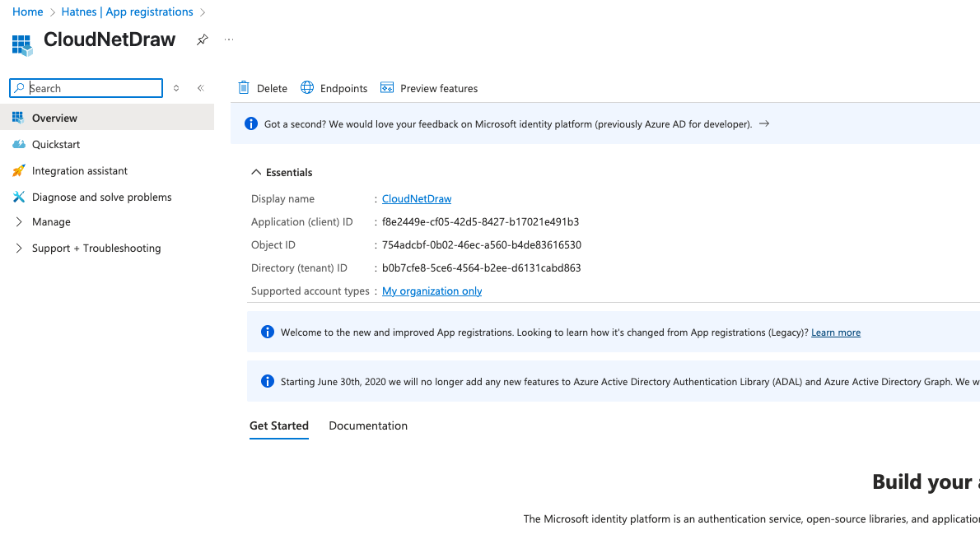Select the Object ID value
This screenshot has height=558, width=980.
[x=481, y=245]
